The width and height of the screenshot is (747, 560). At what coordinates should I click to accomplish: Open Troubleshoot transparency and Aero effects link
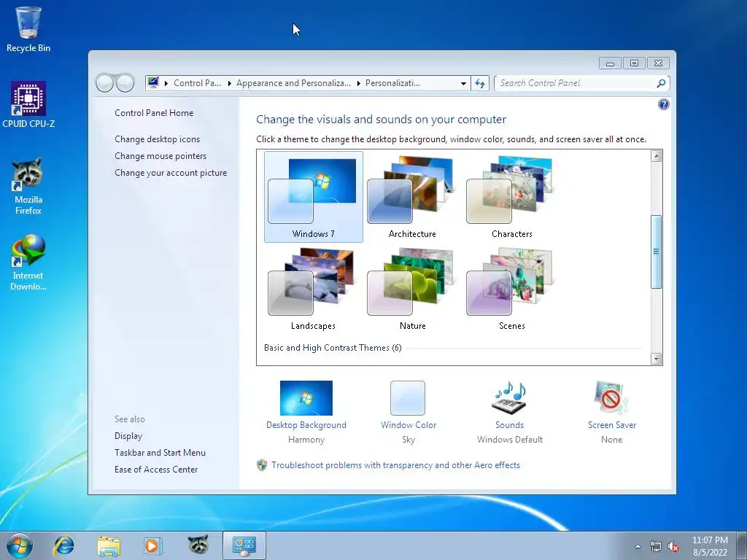coord(395,465)
